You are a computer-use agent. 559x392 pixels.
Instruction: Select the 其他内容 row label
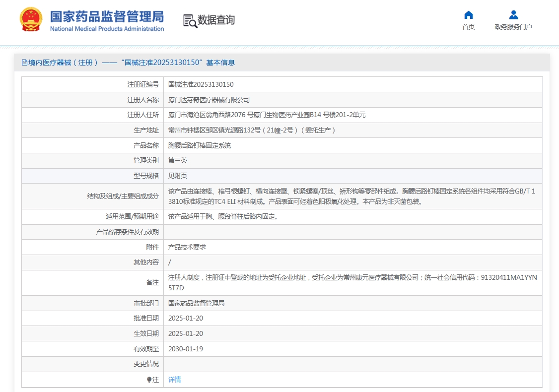tap(146, 262)
